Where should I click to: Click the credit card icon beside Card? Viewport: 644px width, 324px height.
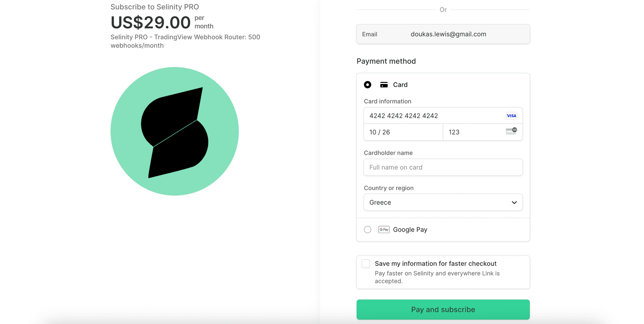pyautogui.click(x=384, y=85)
